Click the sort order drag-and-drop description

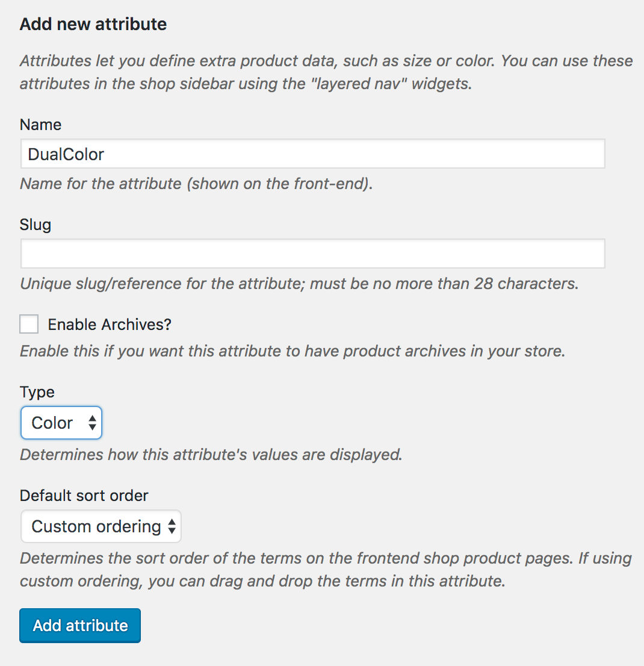tap(325, 569)
